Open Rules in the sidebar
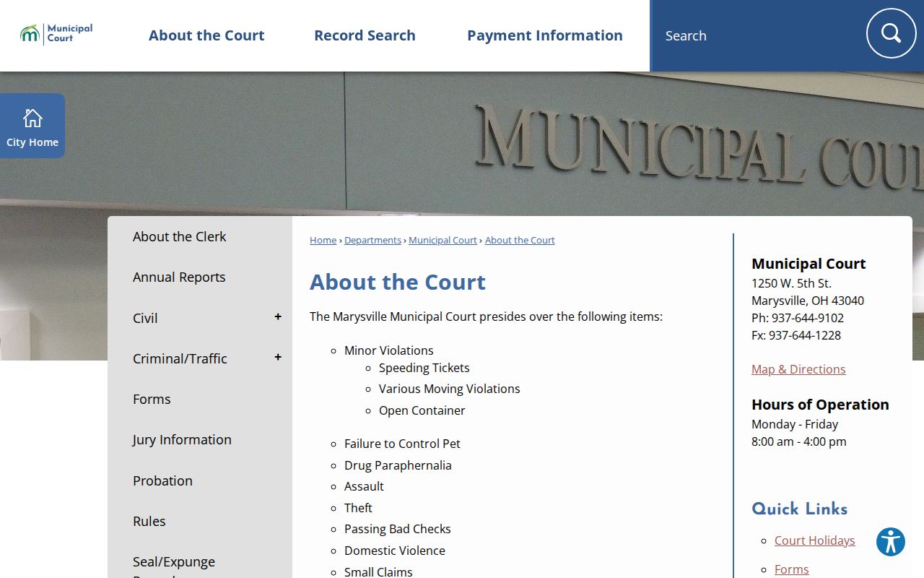Image resolution: width=924 pixels, height=578 pixels. coord(149,521)
